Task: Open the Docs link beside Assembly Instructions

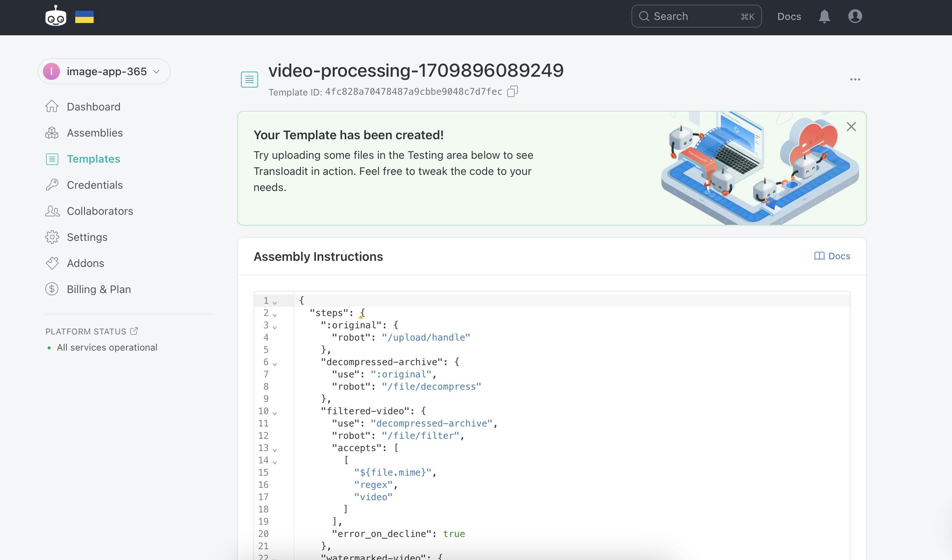Action: (x=832, y=256)
